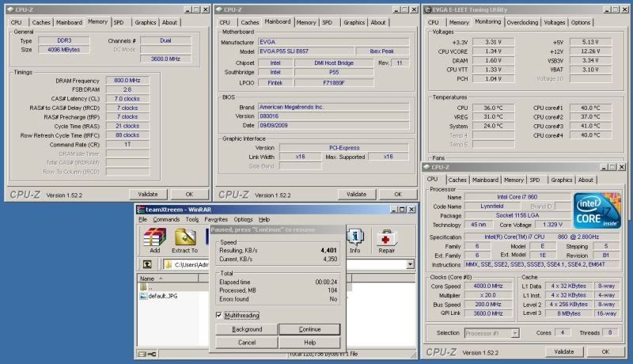Click OK in the Mainboard CPU-Z window
This screenshot has width=633, height=364.
[x=398, y=194]
